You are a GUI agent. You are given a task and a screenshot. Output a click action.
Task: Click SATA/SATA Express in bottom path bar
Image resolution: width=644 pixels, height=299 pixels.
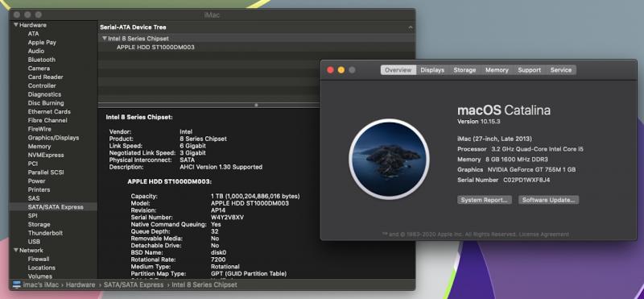(134, 284)
